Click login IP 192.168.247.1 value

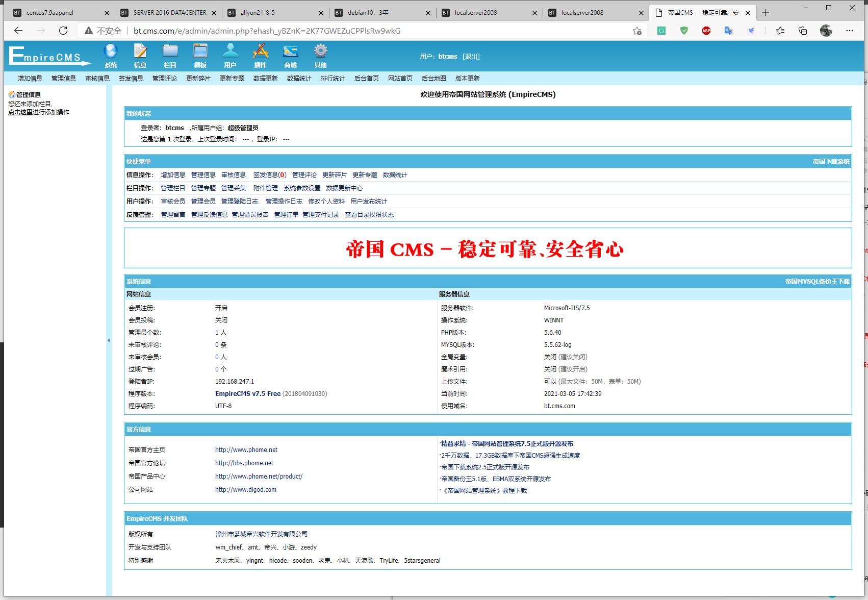coord(235,382)
